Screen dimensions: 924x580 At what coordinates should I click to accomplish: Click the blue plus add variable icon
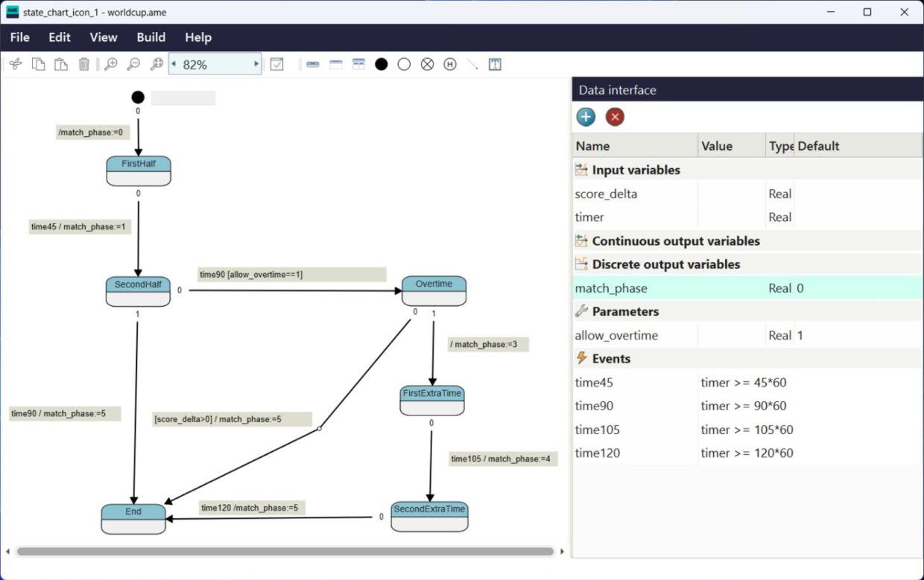[586, 117]
